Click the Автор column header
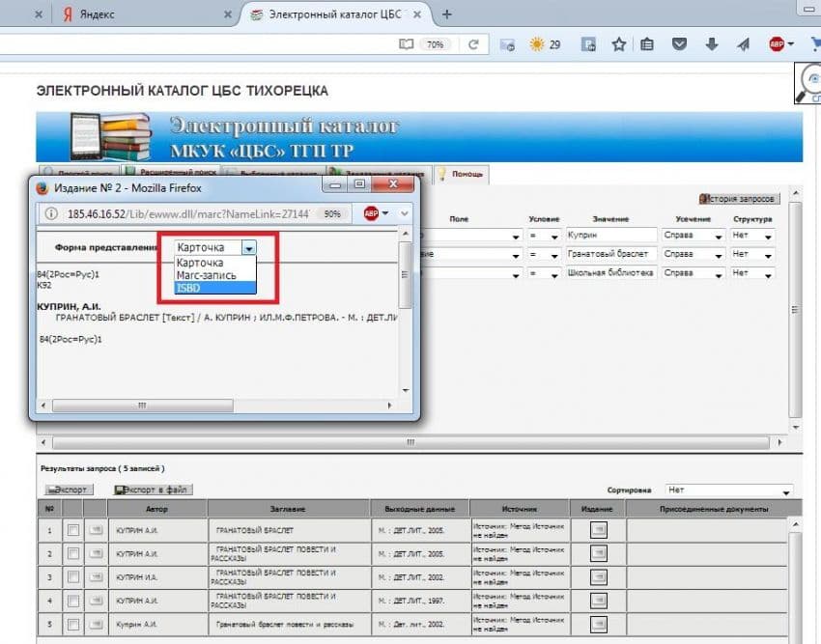 (157, 509)
